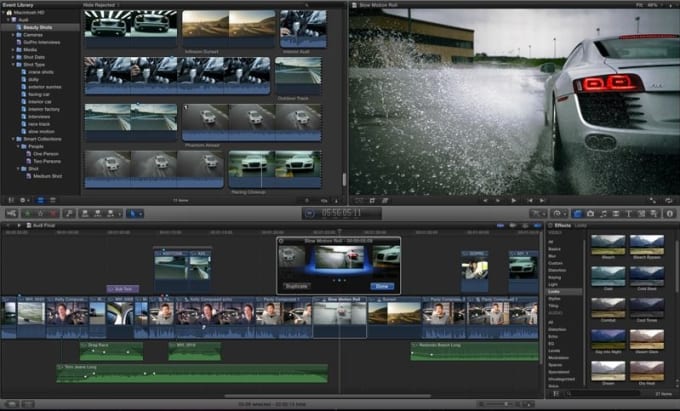This screenshot has width=680, height=411.
Task: Open the Import Media camera icon
Action: pyautogui.click(x=11, y=213)
